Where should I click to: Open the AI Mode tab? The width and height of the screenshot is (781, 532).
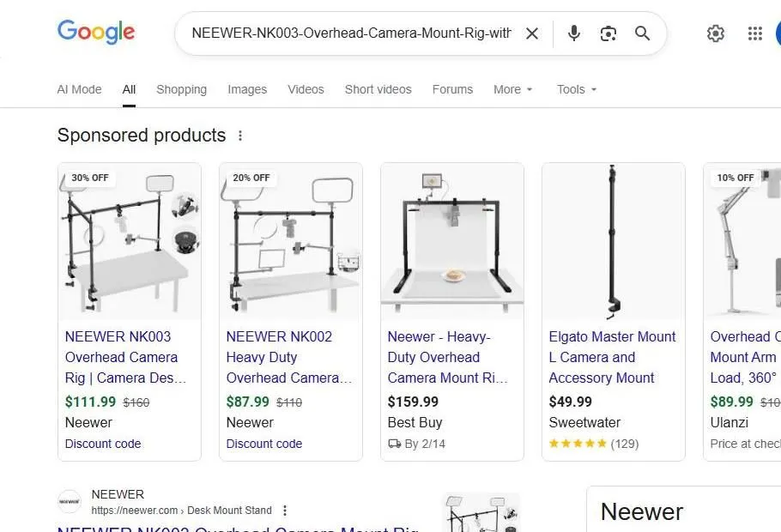click(79, 89)
